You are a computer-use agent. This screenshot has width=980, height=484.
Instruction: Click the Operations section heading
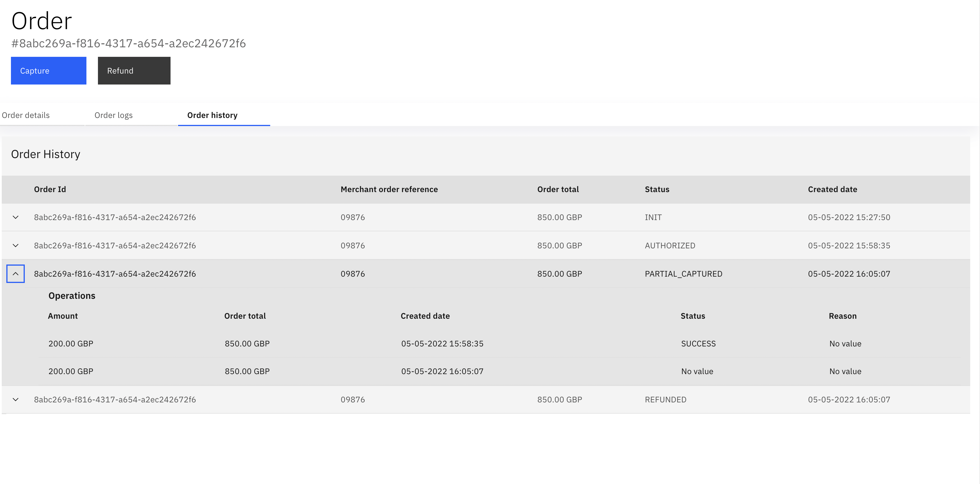pos(71,295)
